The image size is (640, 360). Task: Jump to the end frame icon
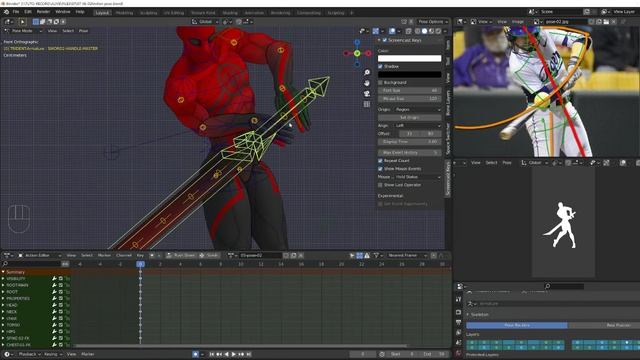[x=249, y=354]
